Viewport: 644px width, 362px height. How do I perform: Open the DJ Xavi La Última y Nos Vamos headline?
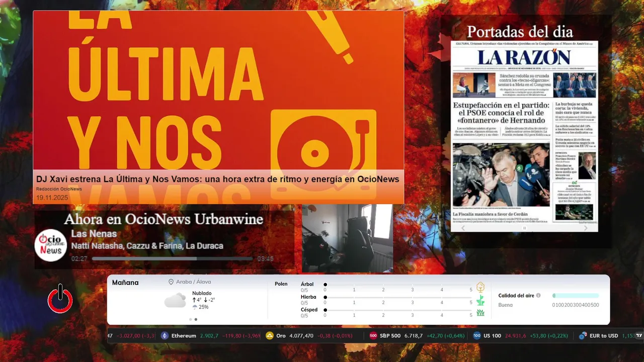(x=217, y=179)
